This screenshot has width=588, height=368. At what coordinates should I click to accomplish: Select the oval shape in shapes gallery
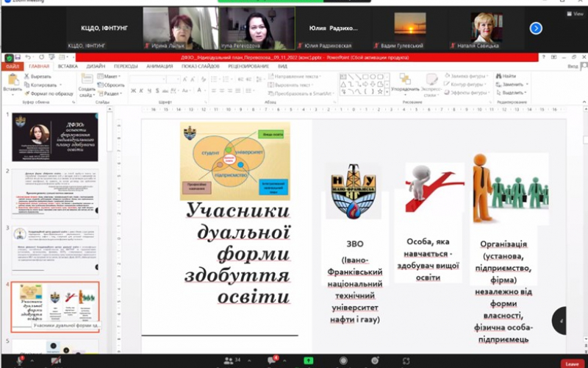pyautogui.click(x=373, y=77)
